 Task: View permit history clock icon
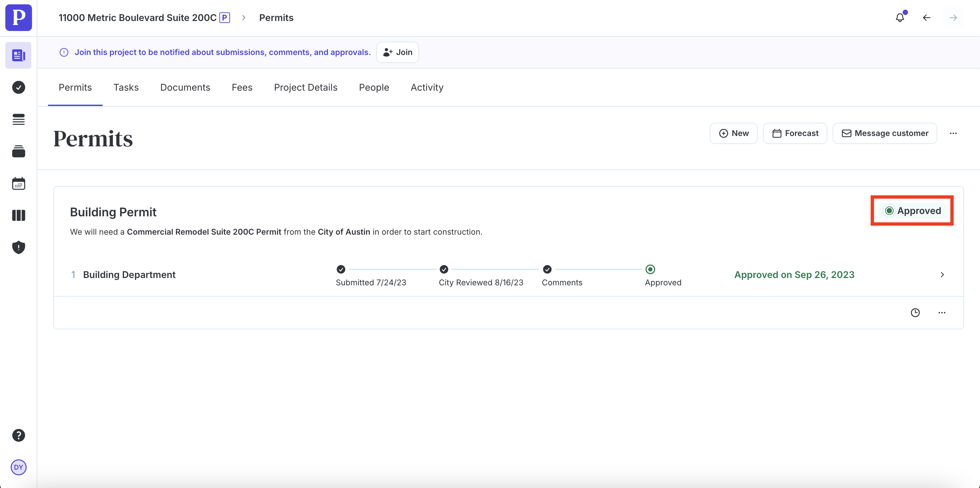pyautogui.click(x=915, y=313)
